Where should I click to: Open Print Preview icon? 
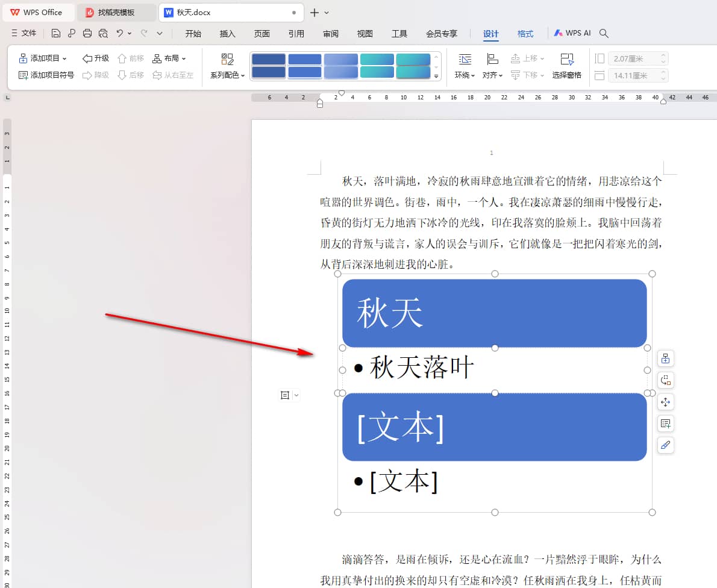coord(104,33)
